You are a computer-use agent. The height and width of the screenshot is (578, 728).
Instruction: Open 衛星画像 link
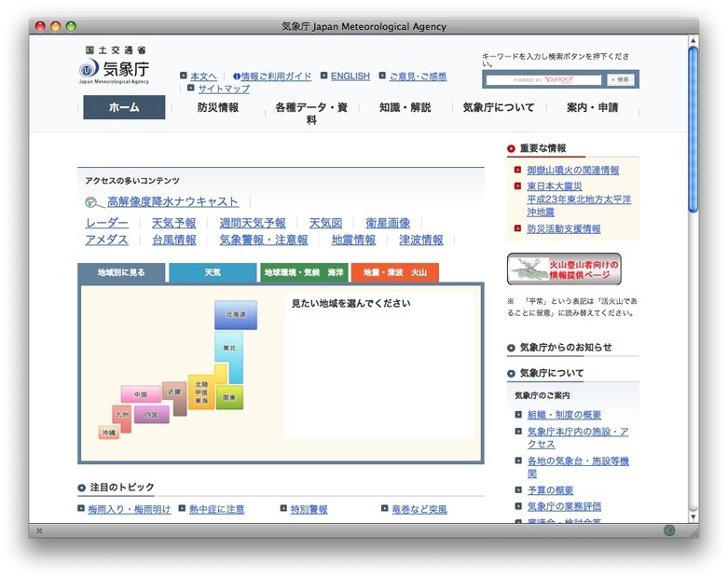pos(388,223)
